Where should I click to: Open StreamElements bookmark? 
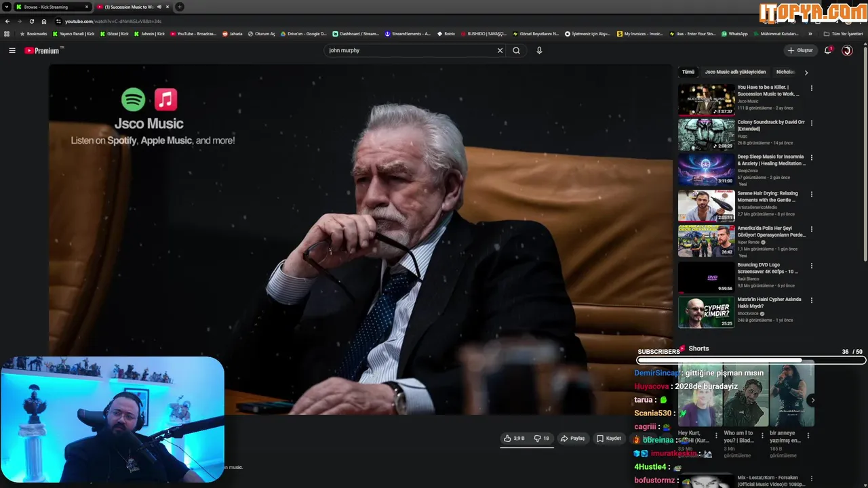(408, 33)
